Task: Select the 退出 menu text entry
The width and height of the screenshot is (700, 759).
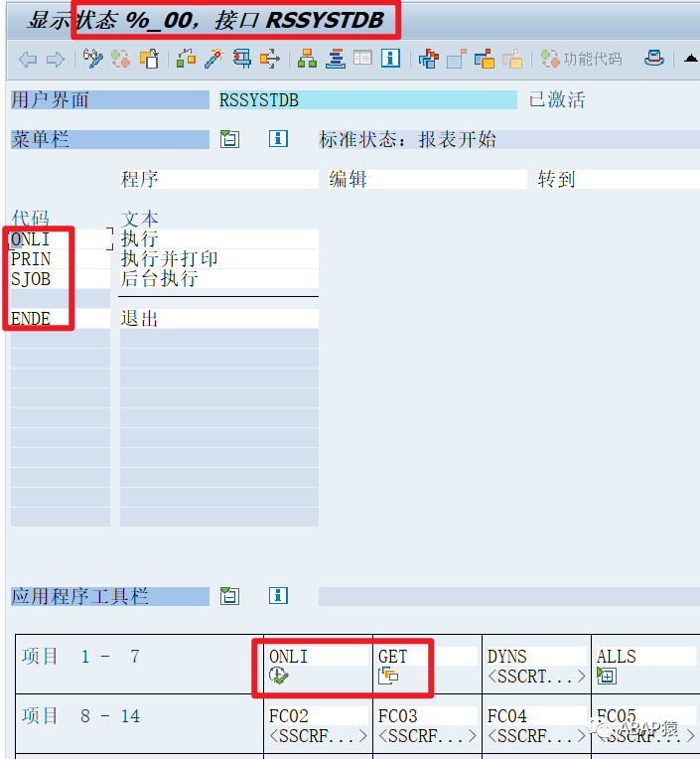Action: pyautogui.click(x=219, y=319)
